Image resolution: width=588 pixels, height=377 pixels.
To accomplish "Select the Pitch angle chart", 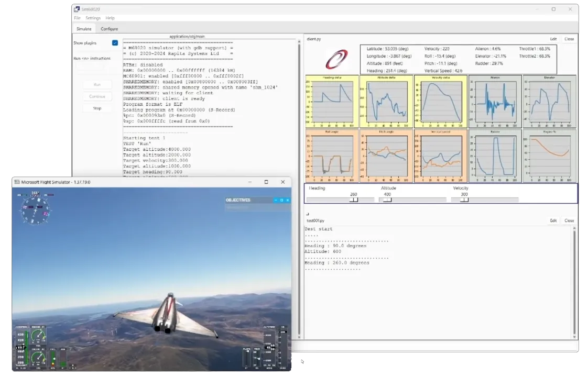I will (x=386, y=156).
